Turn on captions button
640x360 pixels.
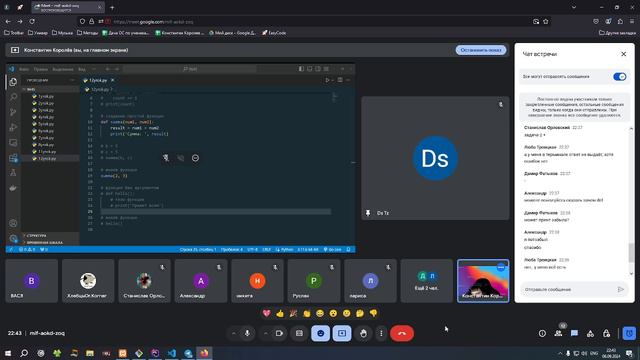pyautogui.click(x=299, y=333)
